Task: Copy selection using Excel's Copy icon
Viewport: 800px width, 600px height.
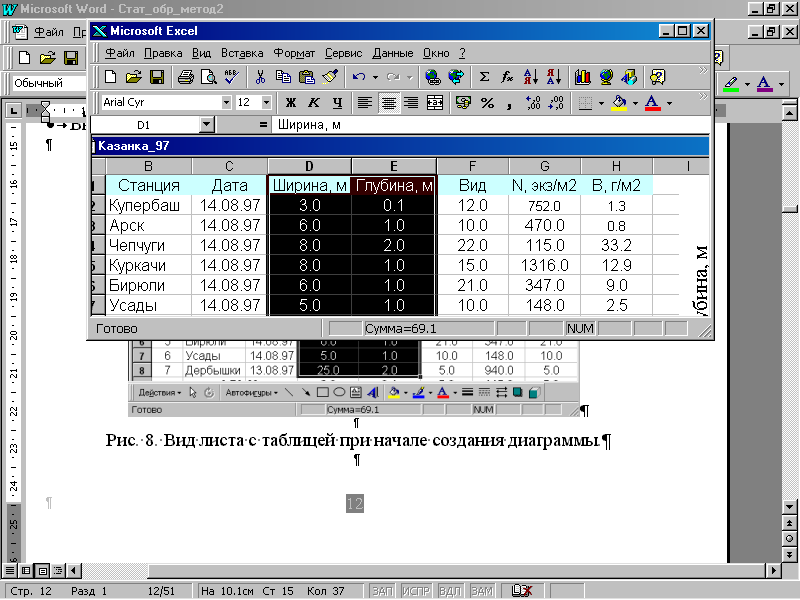Action: point(283,77)
